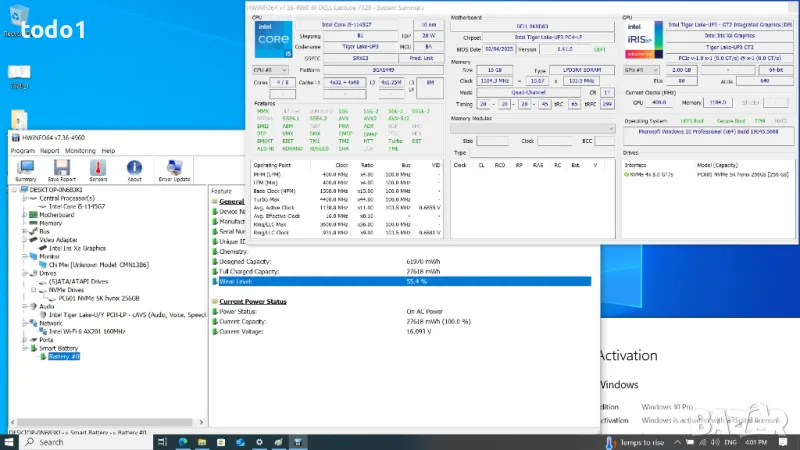
Task: Open the Sensors thermometer icon
Action: click(x=99, y=169)
